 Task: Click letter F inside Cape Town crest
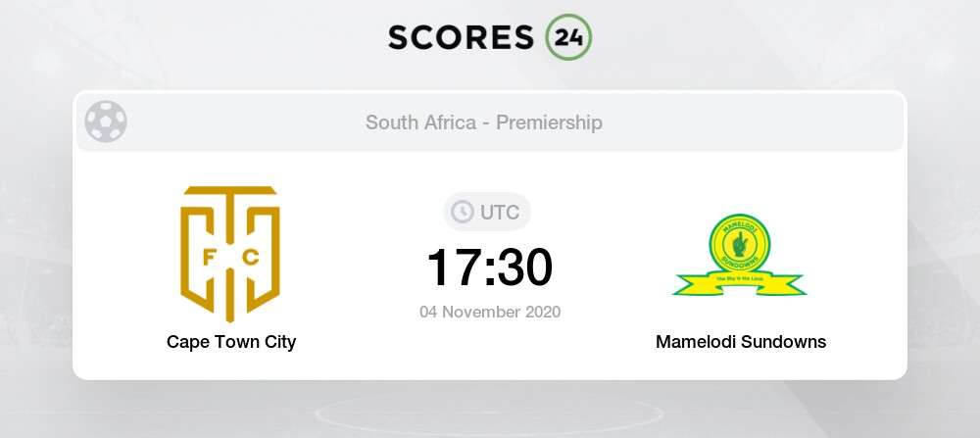[x=209, y=259]
